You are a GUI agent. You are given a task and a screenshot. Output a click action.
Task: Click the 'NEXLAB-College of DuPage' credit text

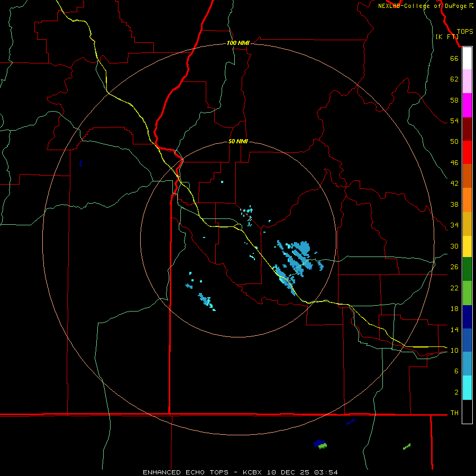tap(422, 6)
